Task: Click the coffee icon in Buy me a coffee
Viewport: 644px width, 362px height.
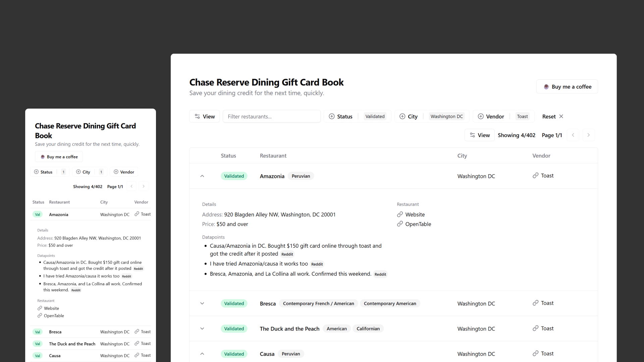Action: click(546, 87)
